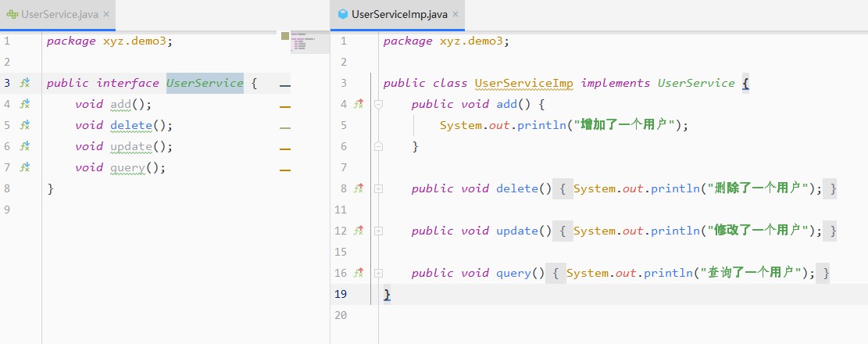Click the highlighted UserService interface name
Screen dimensions: 868x344
[205, 83]
